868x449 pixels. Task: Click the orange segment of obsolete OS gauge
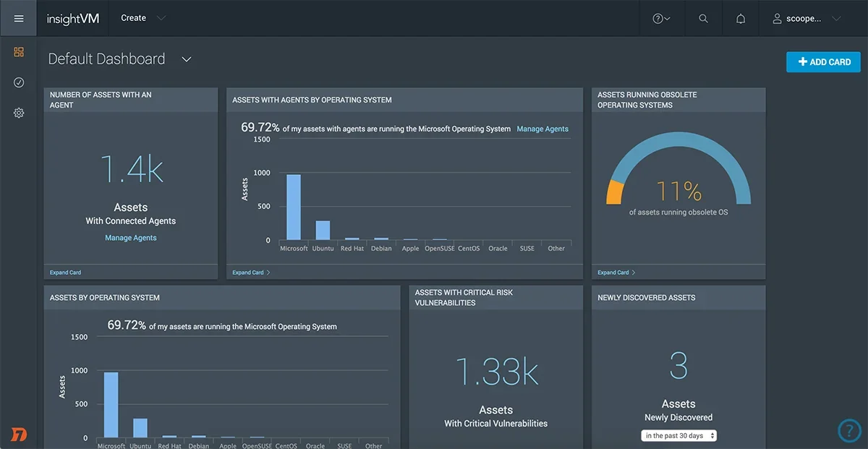pos(613,192)
